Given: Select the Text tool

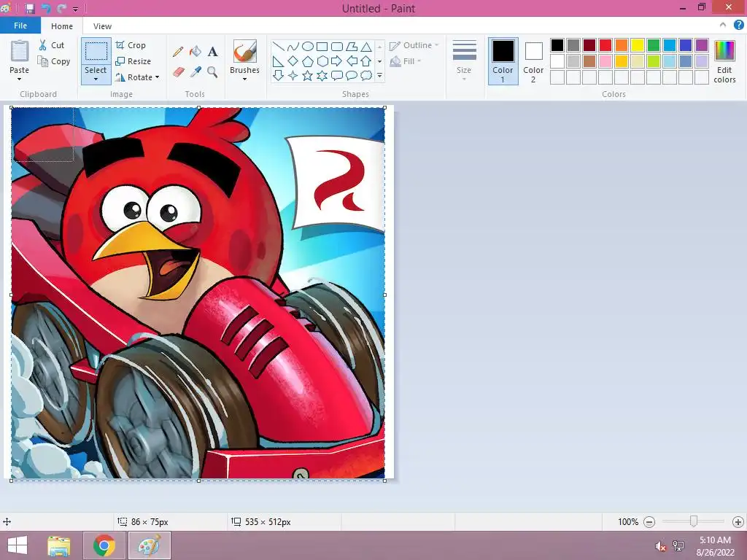Looking at the screenshot, I should 212,52.
